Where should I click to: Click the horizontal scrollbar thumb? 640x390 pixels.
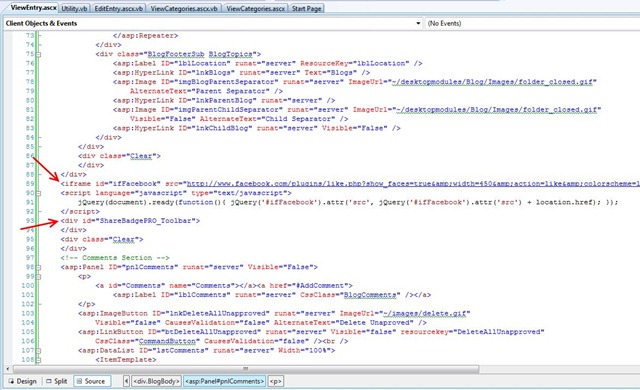pyautogui.click(x=246, y=369)
